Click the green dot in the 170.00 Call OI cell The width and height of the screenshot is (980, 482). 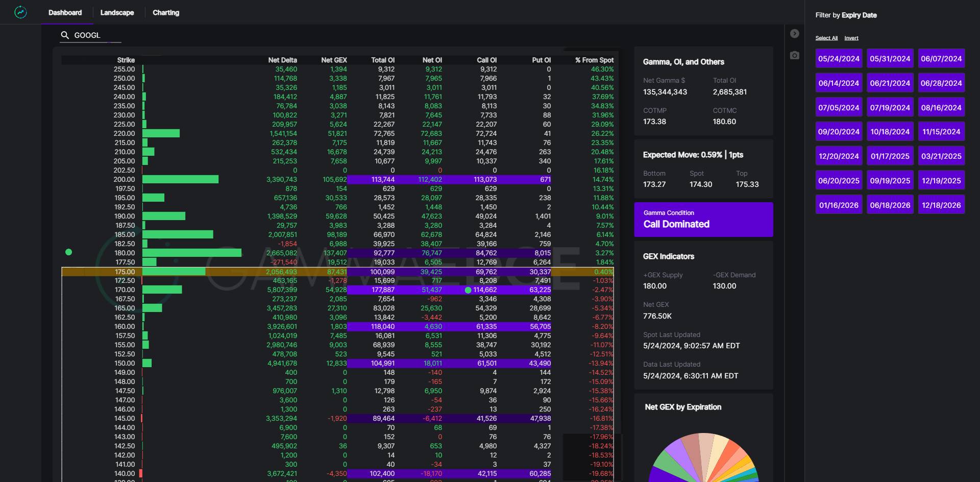pos(468,290)
